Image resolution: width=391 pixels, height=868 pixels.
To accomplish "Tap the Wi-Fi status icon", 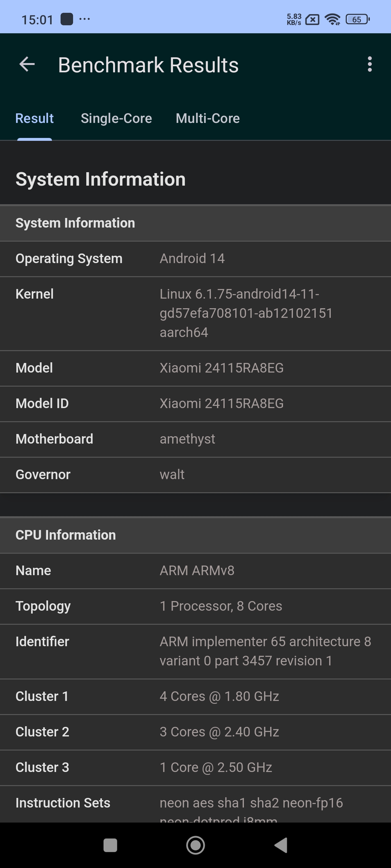I will tap(332, 20).
